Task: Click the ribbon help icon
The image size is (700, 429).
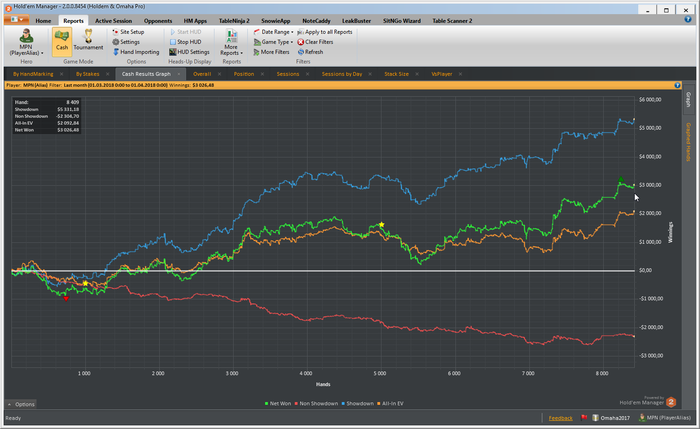Action: tap(688, 19)
